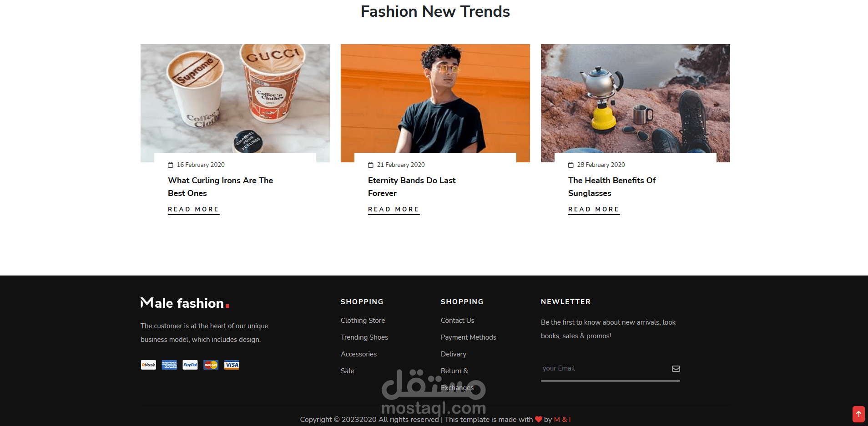Open Read More for Curling Irons article

point(193,210)
